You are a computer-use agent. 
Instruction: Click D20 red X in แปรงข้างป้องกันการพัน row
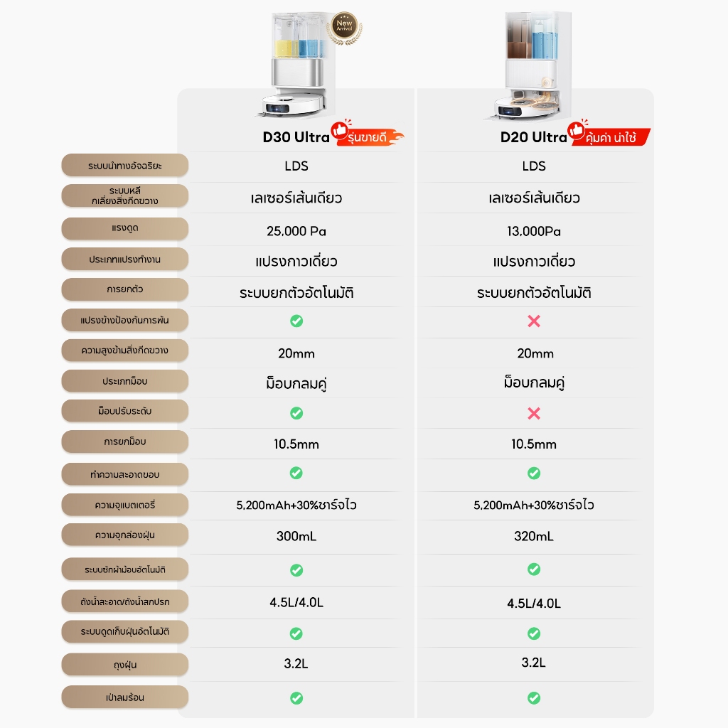pos(534,321)
